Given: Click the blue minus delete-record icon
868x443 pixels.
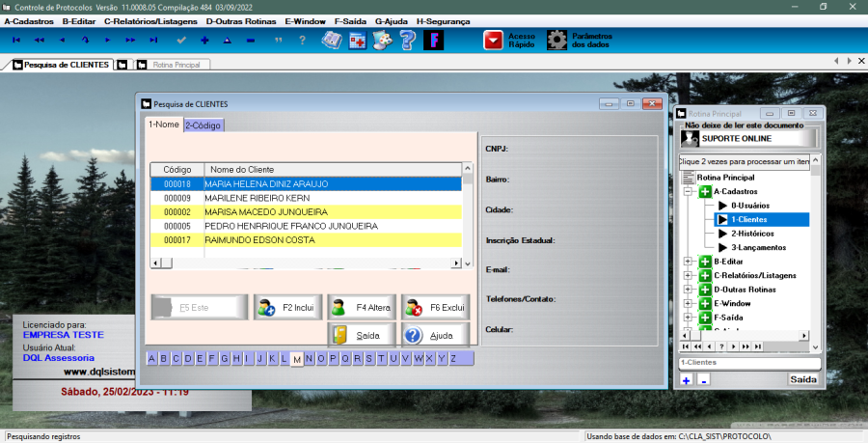Looking at the screenshot, I should point(251,40).
